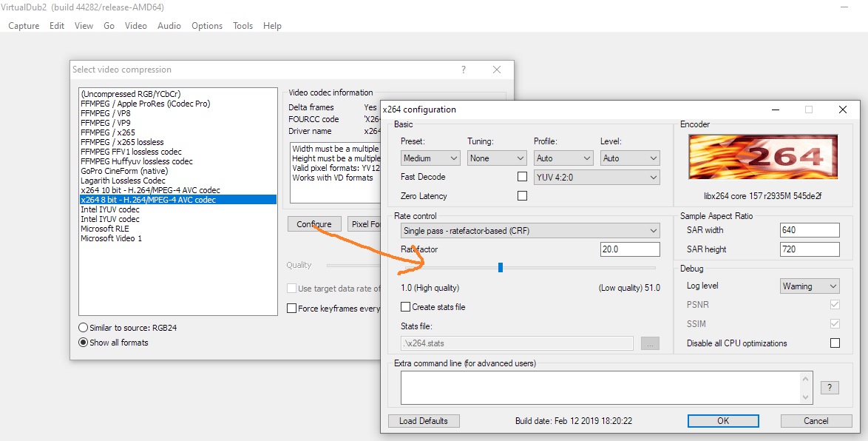Open the Options menu
This screenshot has height=441, width=868.
click(207, 25)
